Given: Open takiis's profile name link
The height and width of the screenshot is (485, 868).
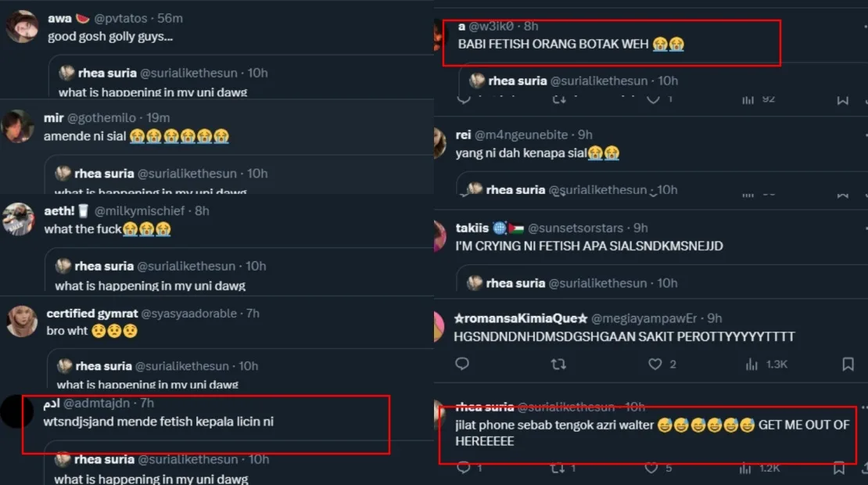Looking at the screenshot, I should pos(472,228).
